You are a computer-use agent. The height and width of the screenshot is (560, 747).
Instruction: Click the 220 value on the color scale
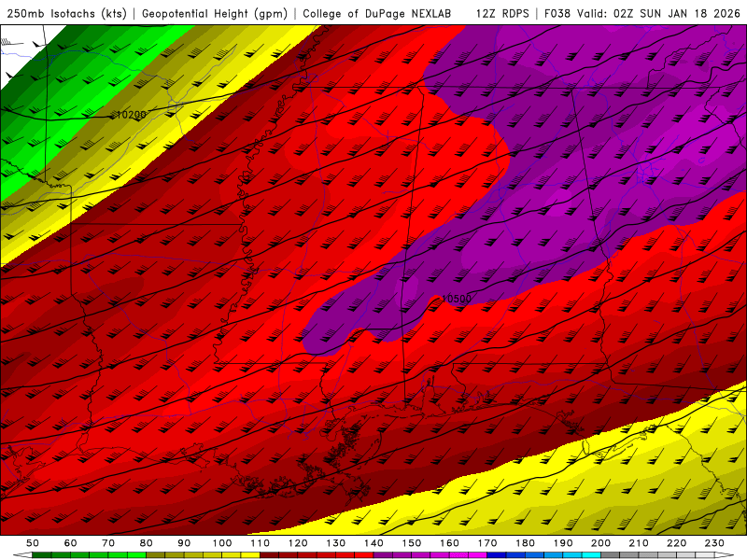[676, 543]
